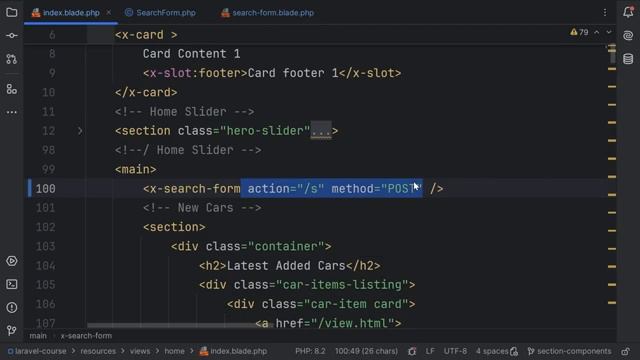
Task: Open the Structure tool window
Action: tap(11, 89)
